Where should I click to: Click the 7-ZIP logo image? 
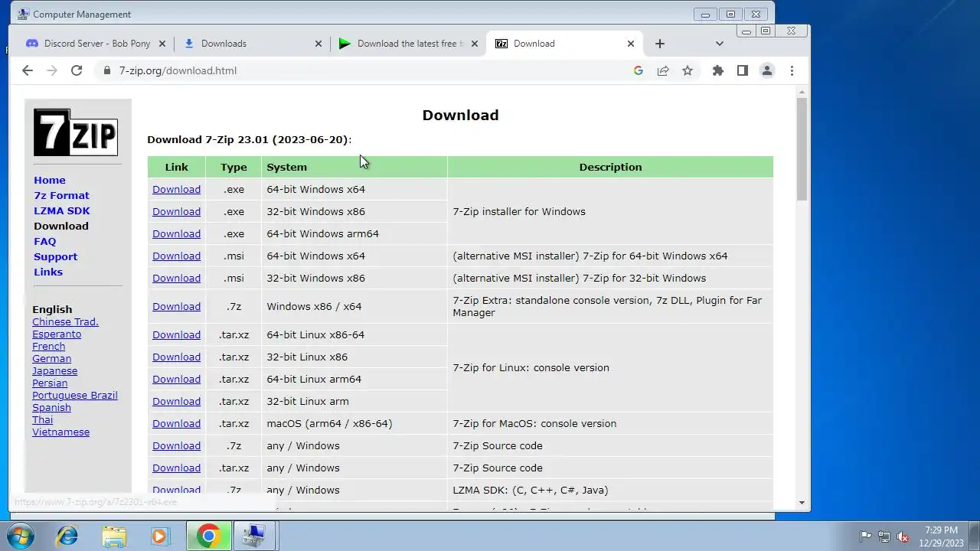click(x=75, y=132)
